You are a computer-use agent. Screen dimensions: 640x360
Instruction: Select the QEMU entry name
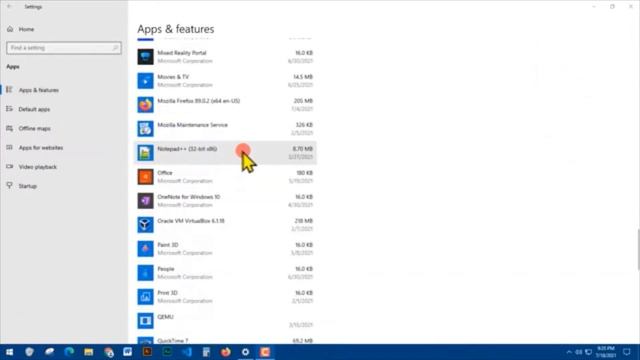(x=165, y=317)
